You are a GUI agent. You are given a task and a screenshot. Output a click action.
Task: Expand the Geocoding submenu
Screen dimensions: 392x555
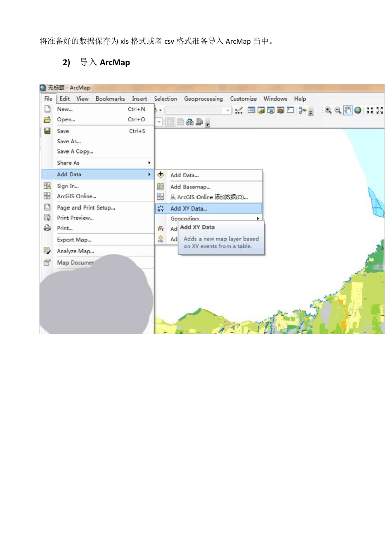258,218
